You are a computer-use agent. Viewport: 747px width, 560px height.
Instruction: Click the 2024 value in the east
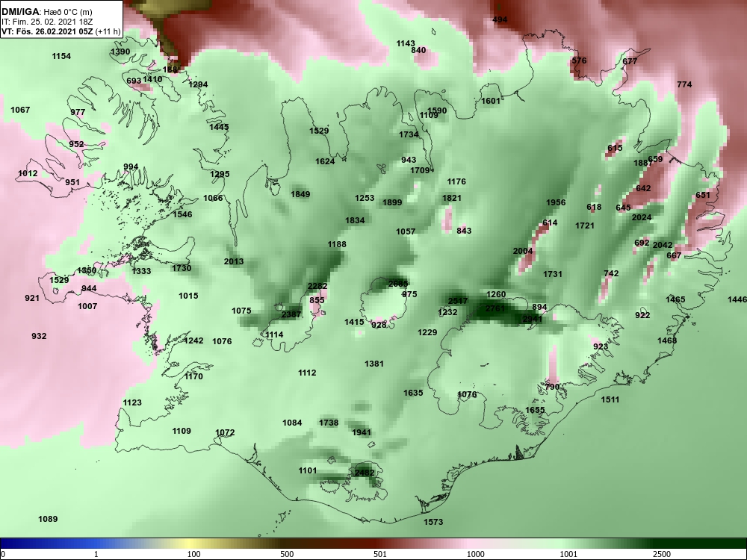[641, 217]
